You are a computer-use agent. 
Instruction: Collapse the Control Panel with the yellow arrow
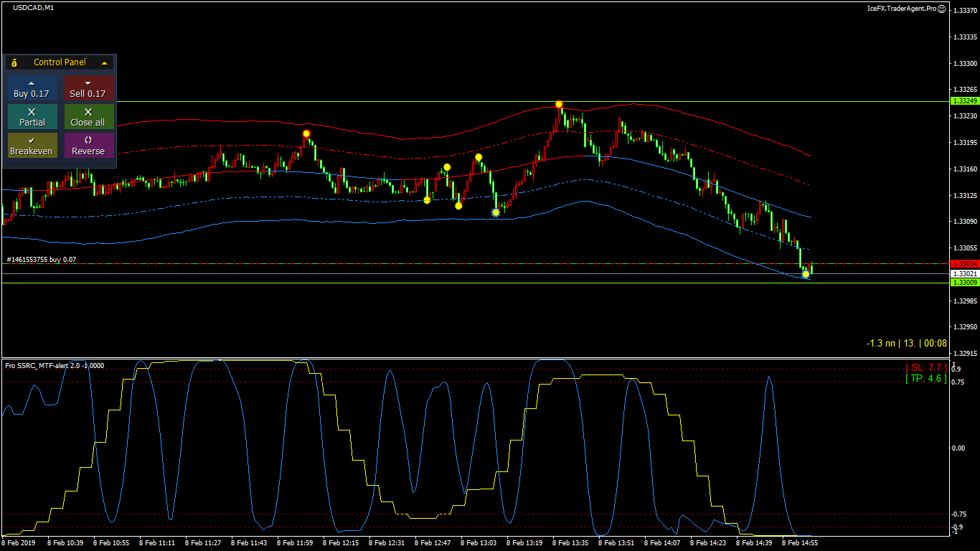click(x=105, y=63)
